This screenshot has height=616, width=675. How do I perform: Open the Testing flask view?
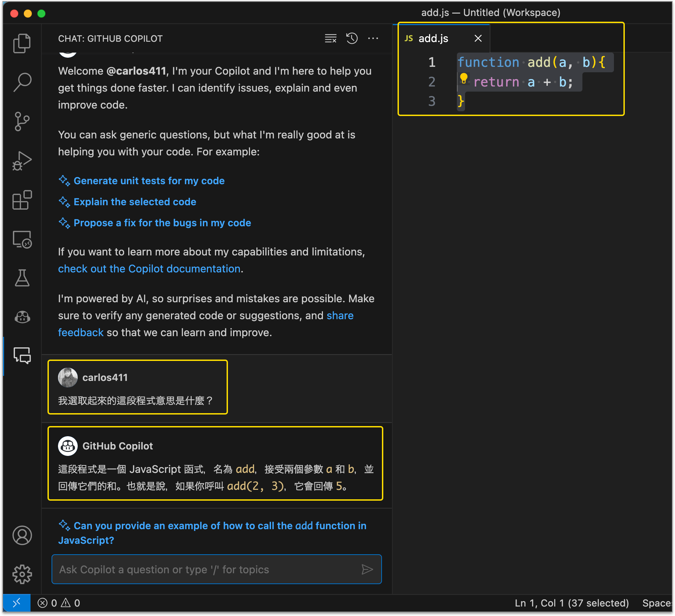coord(22,278)
